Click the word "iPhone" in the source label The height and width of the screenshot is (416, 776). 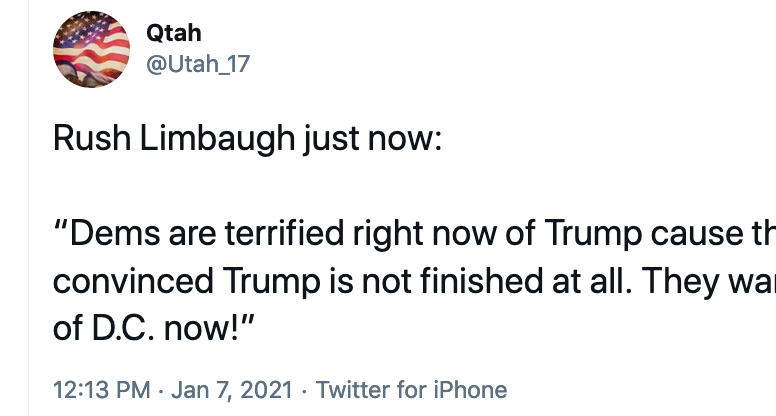(470, 390)
